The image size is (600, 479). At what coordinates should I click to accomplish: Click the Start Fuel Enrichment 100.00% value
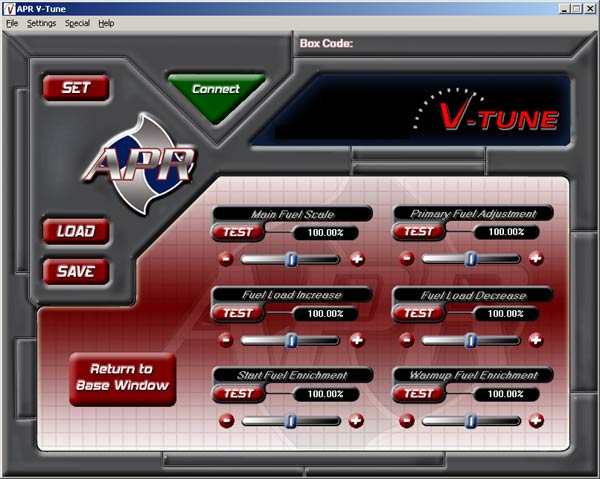pos(326,394)
